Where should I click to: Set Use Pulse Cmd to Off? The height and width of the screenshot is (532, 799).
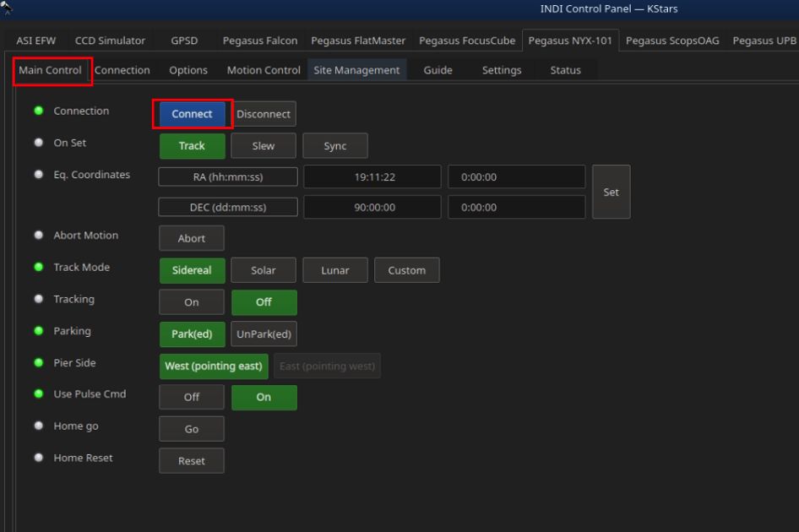192,397
